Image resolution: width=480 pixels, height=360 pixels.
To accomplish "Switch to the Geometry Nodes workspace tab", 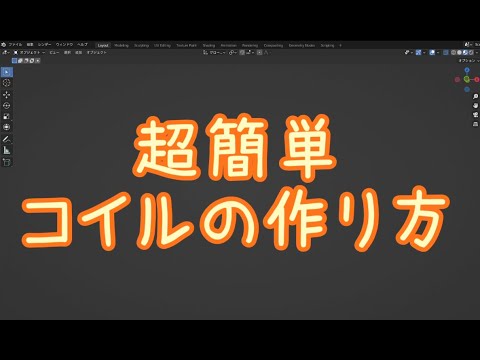I will [302, 45].
